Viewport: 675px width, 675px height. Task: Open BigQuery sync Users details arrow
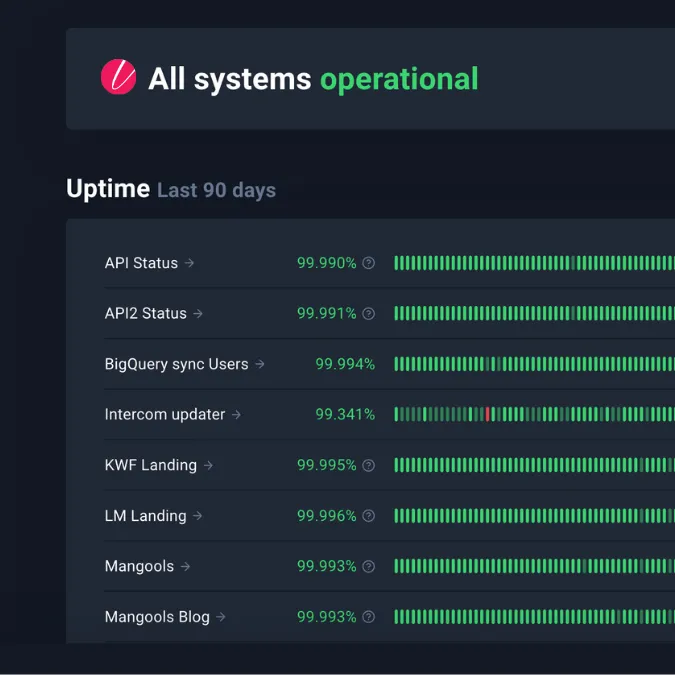point(260,364)
